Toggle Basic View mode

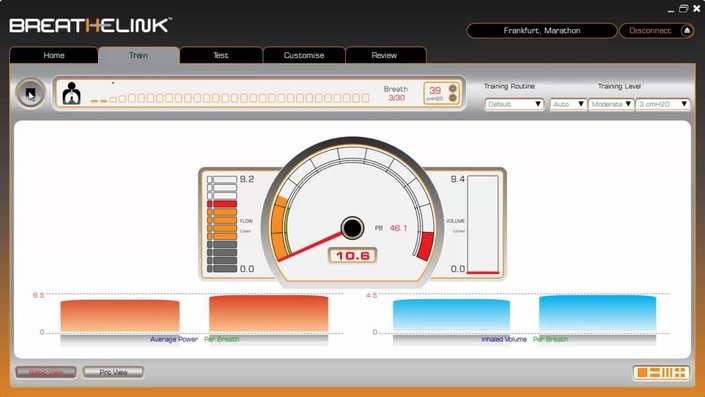(x=46, y=372)
